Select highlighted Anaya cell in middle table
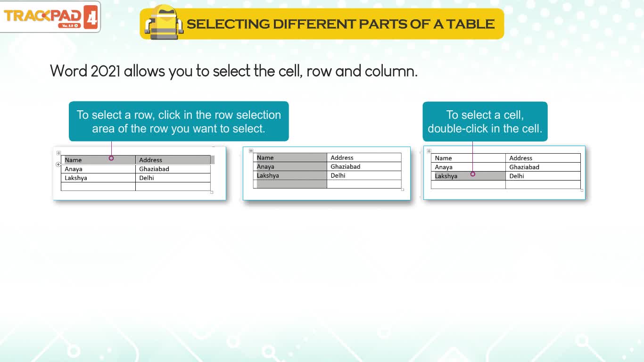Viewport: 644px width, 362px height. [x=290, y=166]
